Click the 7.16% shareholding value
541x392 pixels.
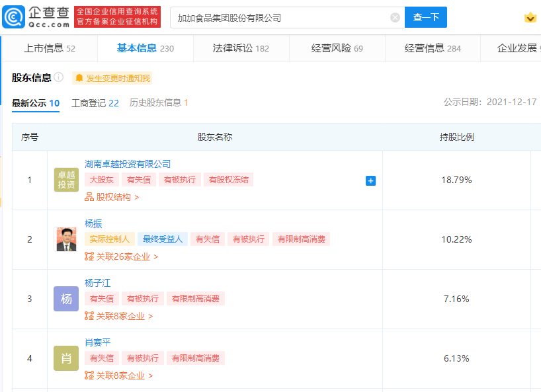(456, 299)
